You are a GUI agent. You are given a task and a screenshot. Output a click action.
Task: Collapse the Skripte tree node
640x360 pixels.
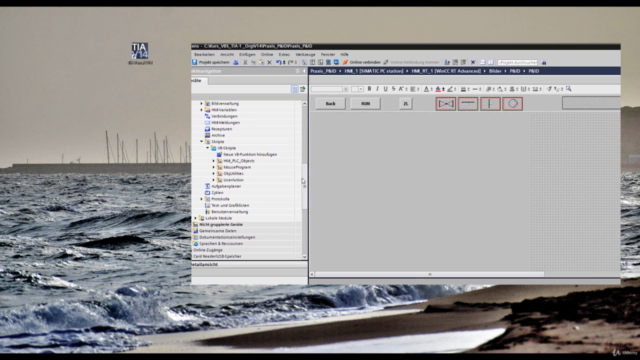coord(201,142)
